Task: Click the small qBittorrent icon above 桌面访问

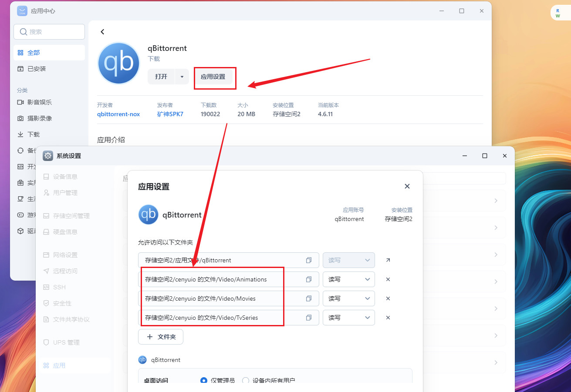Action: (x=142, y=360)
